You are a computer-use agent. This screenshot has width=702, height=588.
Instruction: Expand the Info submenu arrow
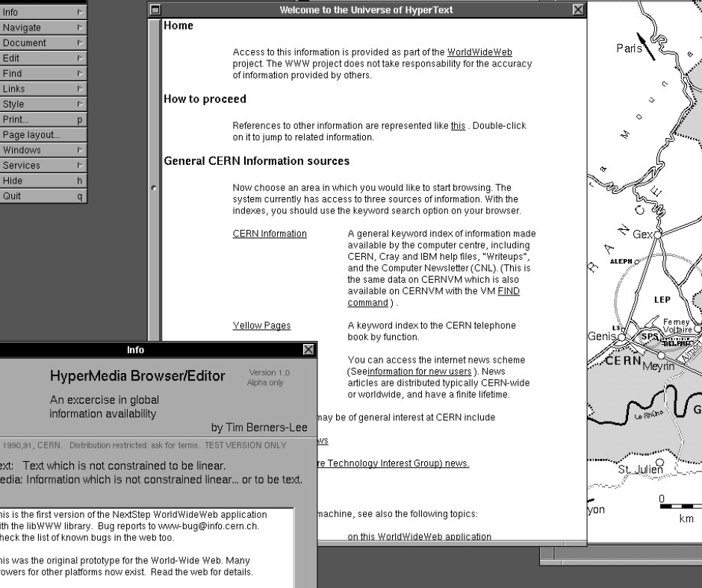coord(80,12)
